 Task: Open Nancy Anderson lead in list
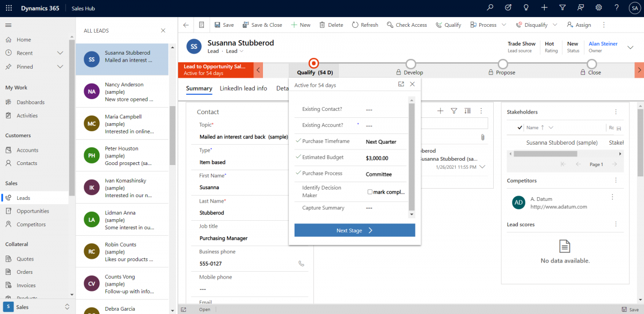pyautogui.click(x=122, y=92)
